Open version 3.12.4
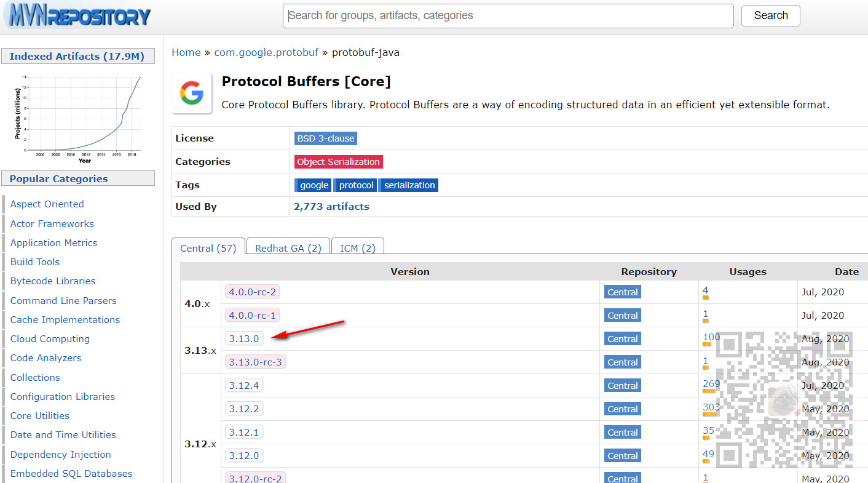This screenshot has width=868, height=483. pos(244,385)
